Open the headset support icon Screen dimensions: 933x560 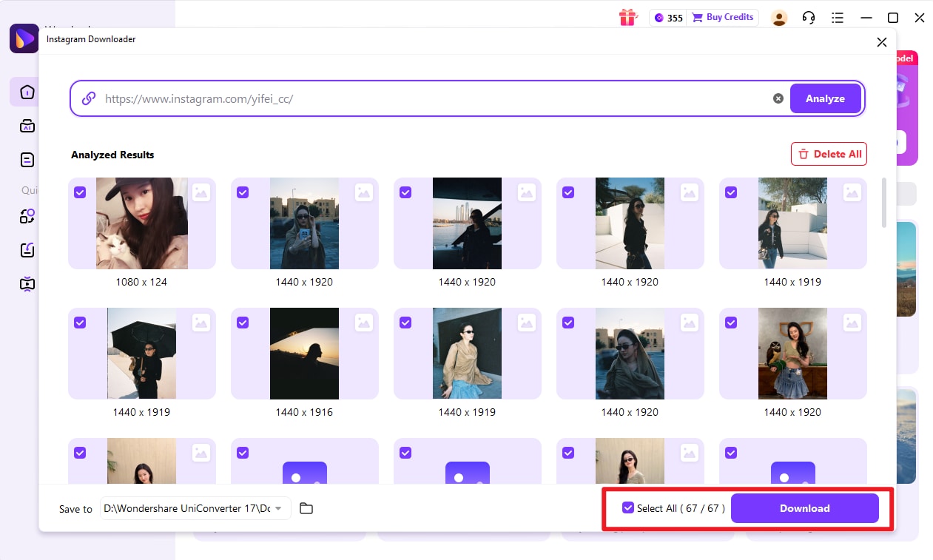809,17
